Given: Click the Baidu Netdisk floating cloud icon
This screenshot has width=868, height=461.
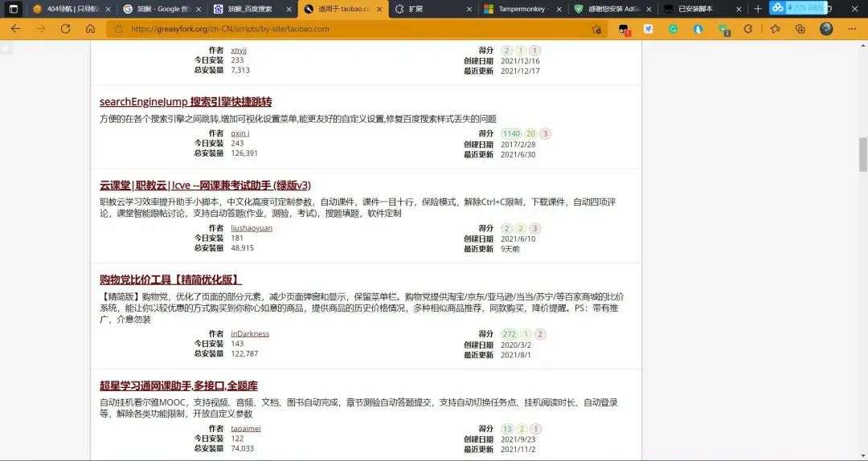Looking at the screenshot, I should pos(778,7).
